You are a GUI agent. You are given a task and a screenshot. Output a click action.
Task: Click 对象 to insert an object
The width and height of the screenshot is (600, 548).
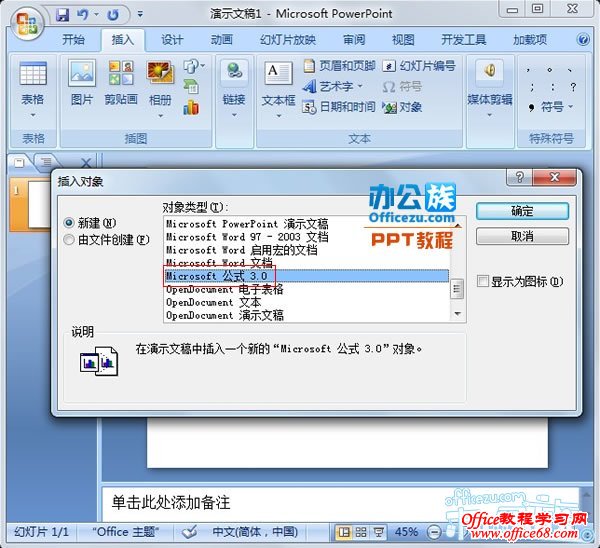tap(402, 107)
